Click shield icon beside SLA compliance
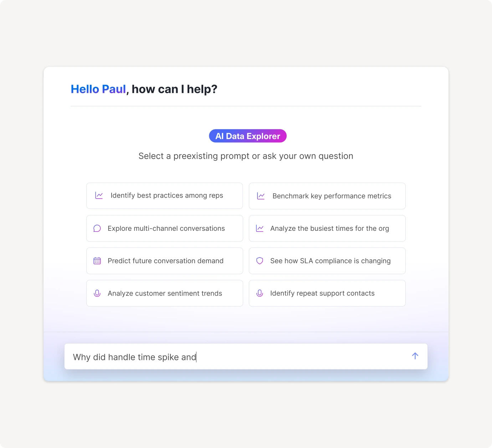 click(x=260, y=261)
